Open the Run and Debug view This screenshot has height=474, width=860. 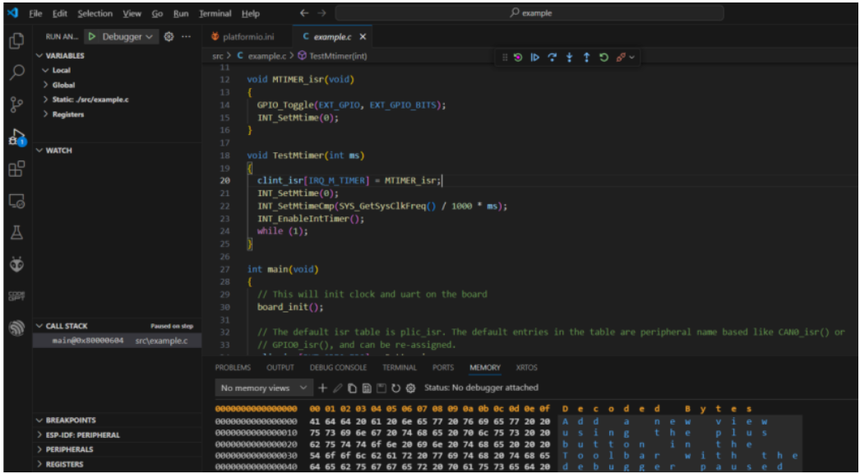click(x=17, y=137)
